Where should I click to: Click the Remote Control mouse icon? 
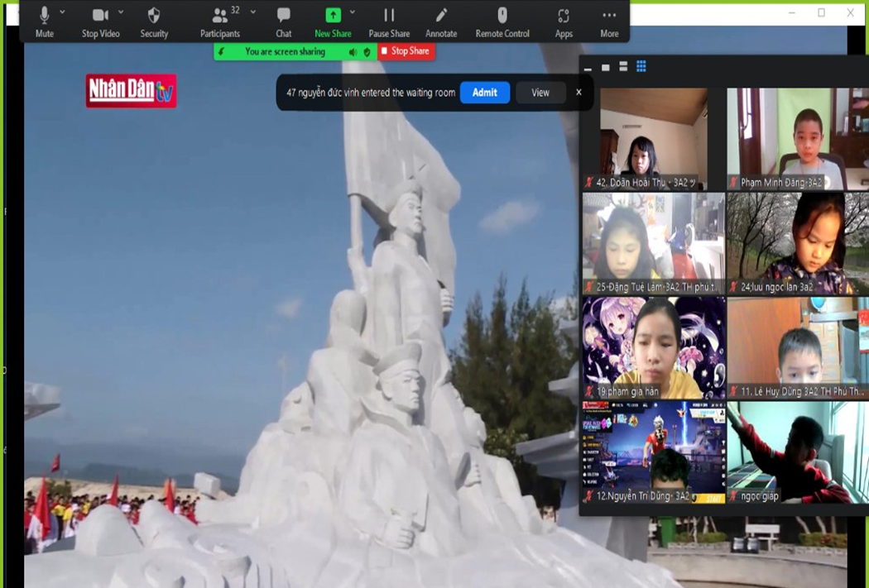point(502,22)
